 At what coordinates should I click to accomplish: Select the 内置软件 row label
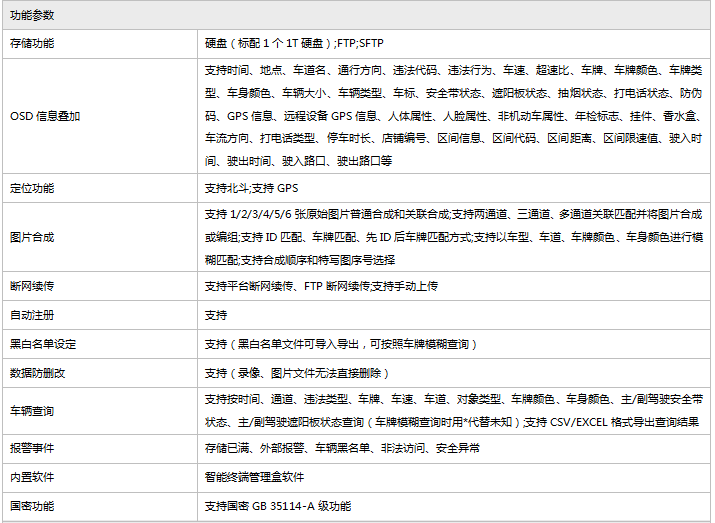(x=32, y=478)
